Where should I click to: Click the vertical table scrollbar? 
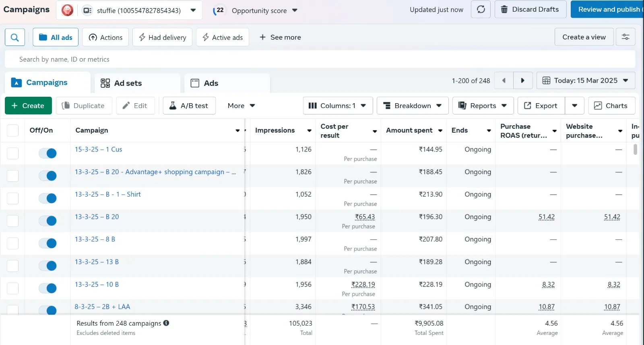636,150
